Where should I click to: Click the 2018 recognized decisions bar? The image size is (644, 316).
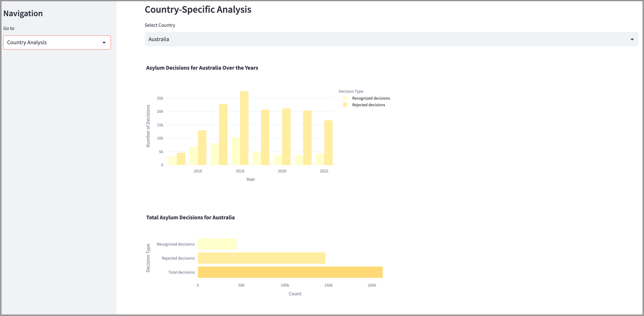[236, 151]
